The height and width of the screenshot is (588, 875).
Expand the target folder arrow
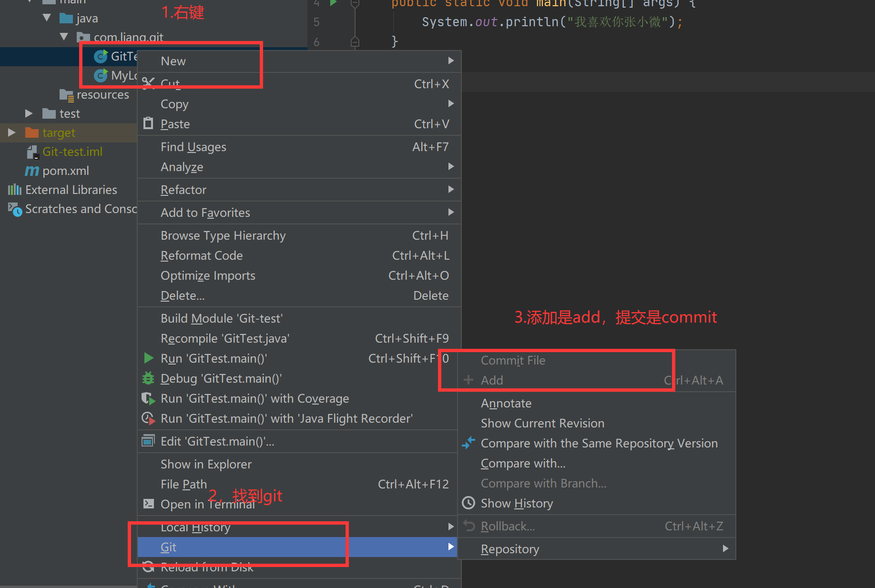(x=12, y=132)
